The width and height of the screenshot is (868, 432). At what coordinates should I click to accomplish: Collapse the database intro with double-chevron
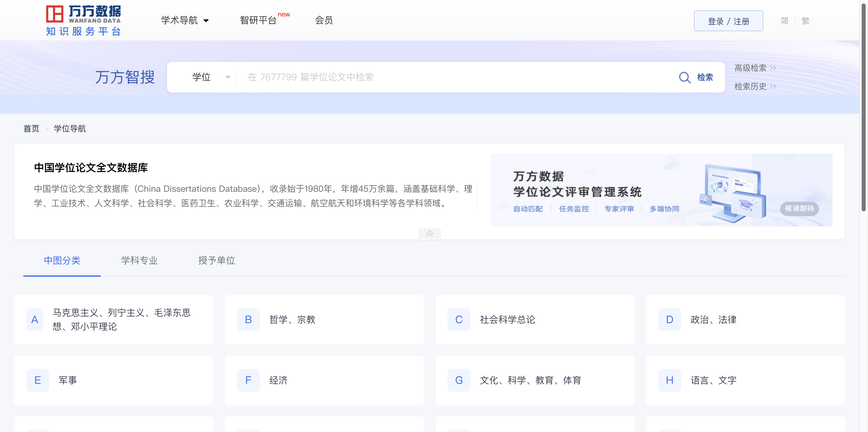429,233
